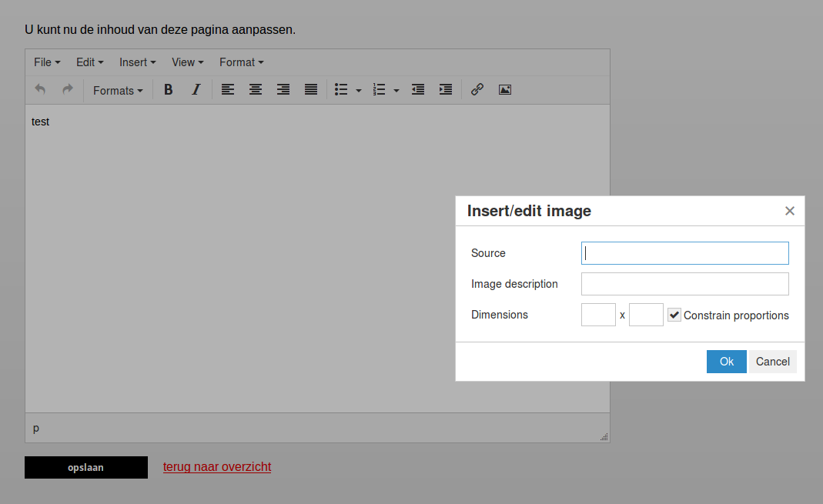Focus the Source input field

tap(685, 253)
